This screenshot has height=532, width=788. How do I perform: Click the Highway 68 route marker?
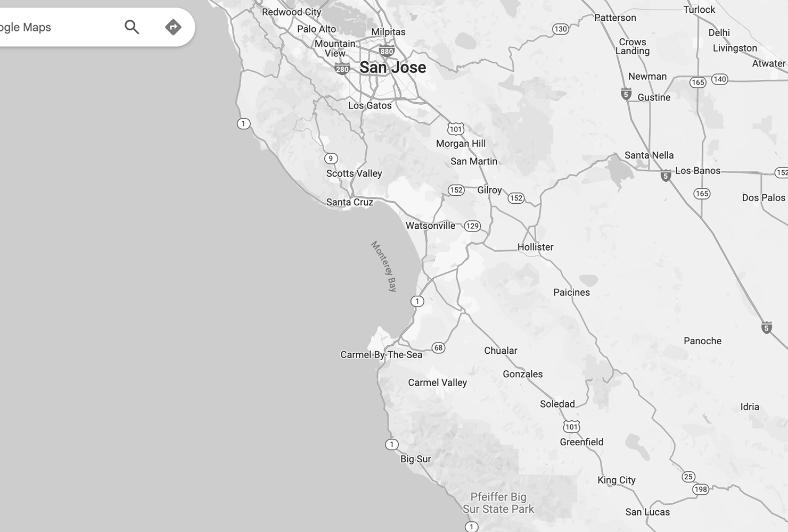[x=438, y=348]
